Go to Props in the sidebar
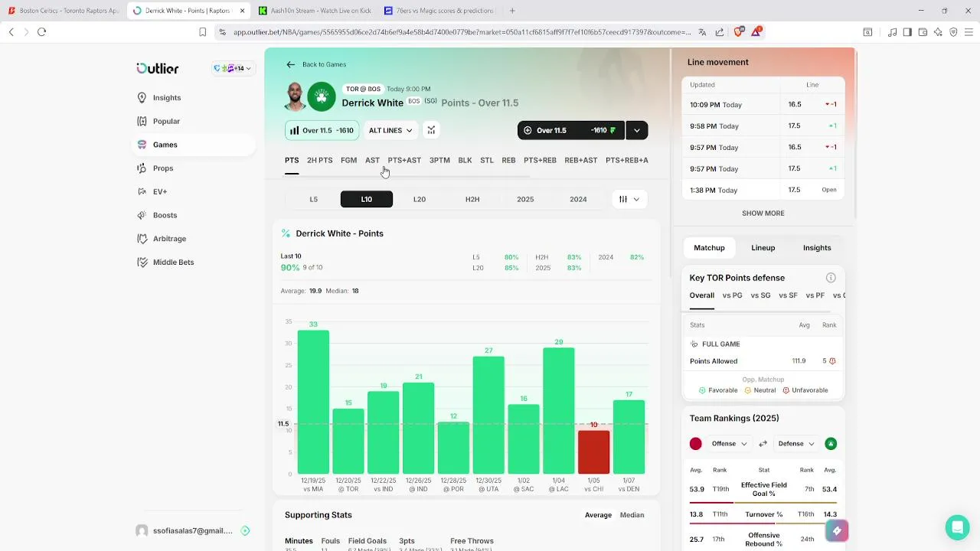980x551 pixels. [x=162, y=168]
